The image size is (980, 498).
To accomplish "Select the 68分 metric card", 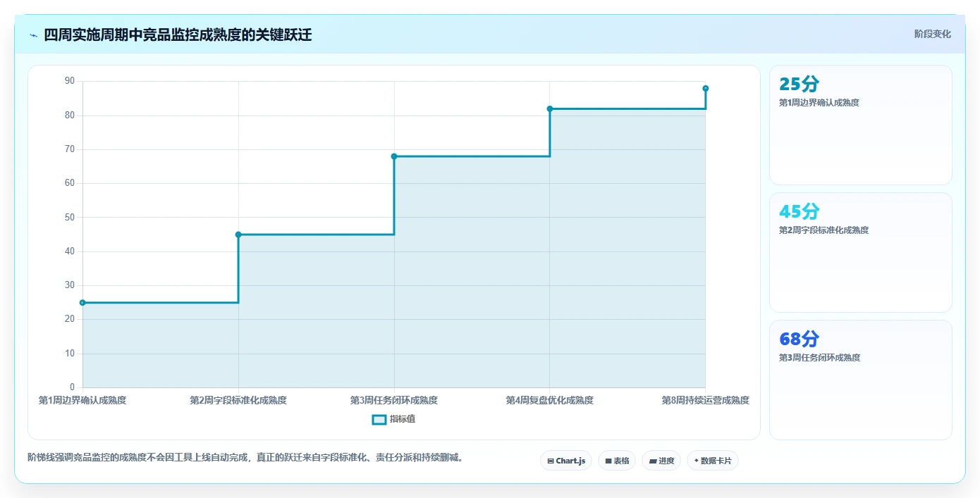I will [x=861, y=380].
